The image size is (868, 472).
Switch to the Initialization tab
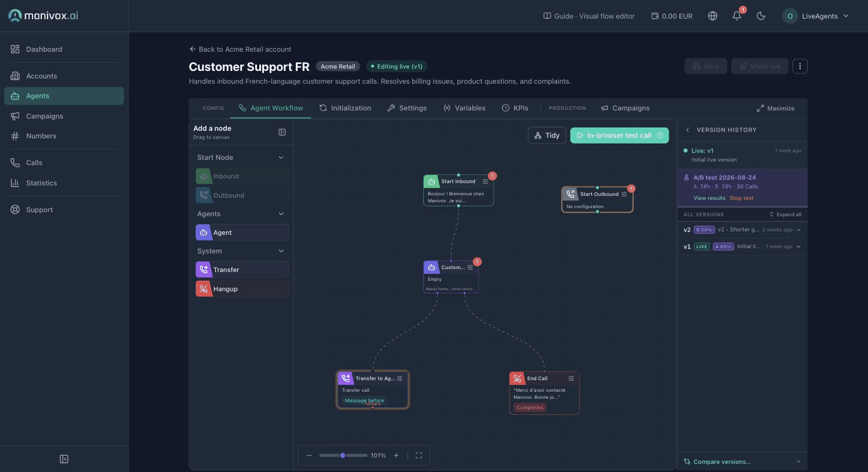tap(345, 108)
